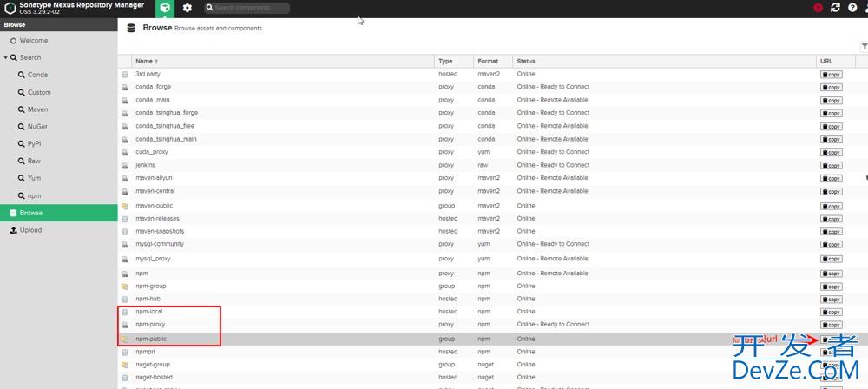This screenshot has height=389, width=868.
Task: Click the nuget-group folder icon
Action: tap(124, 365)
